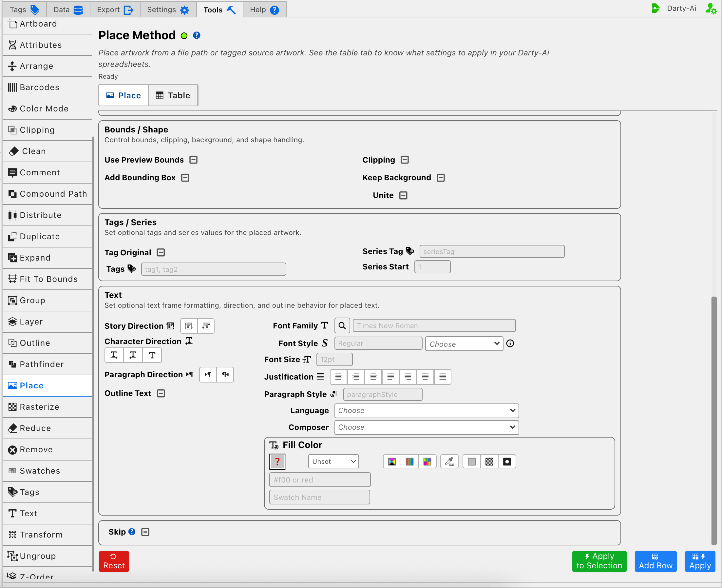Open the Transform tool in sidebar
Screen dimensions: 722x588
(x=47, y=535)
